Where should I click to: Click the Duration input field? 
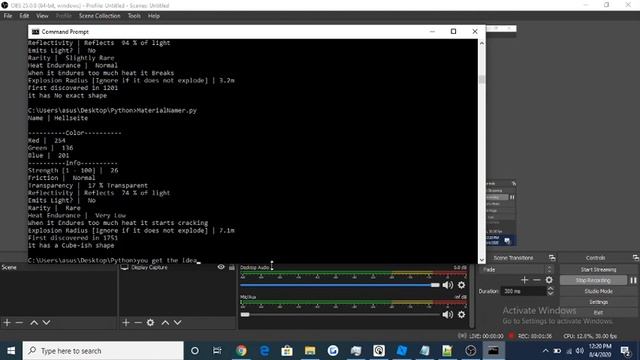pyautogui.click(x=523, y=291)
